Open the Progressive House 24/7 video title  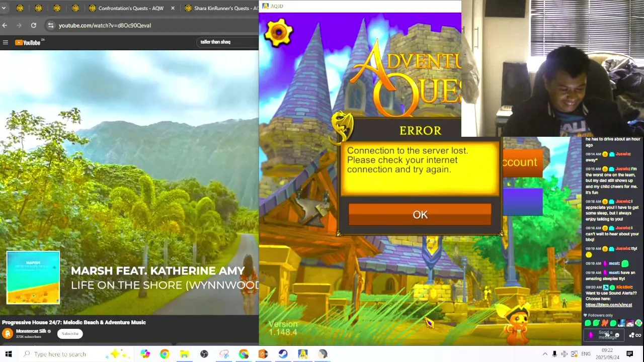coord(74,322)
